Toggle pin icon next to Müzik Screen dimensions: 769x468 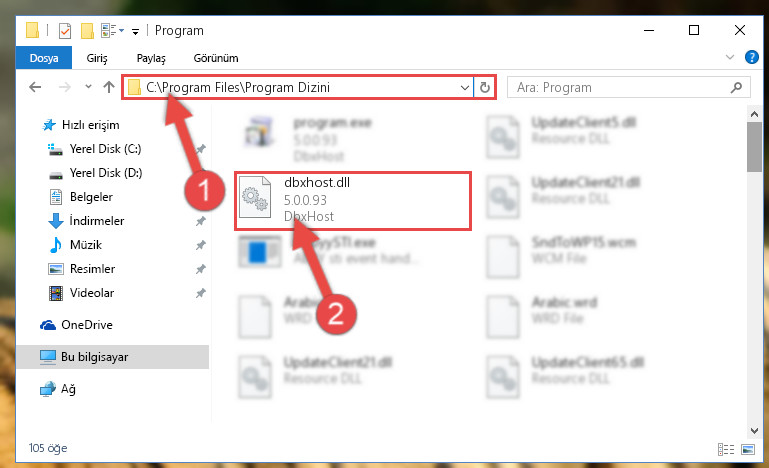coord(201,245)
